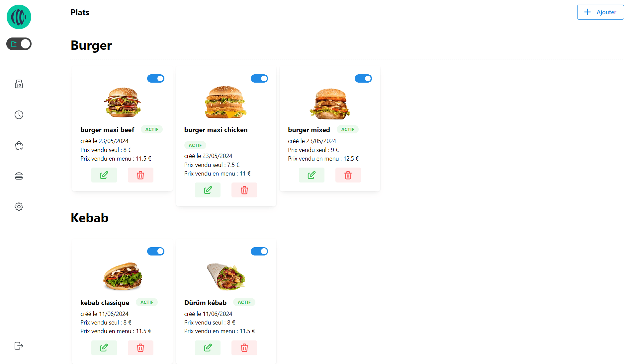Turn off the kebab classique toggle
Screen dimensions: 629x364
click(156, 252)
